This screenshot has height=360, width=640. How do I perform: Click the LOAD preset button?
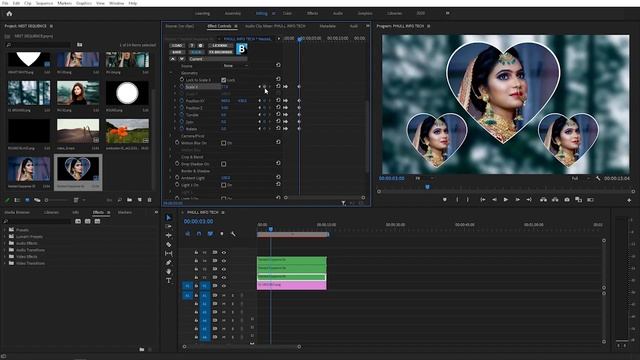tap(177, 46)
